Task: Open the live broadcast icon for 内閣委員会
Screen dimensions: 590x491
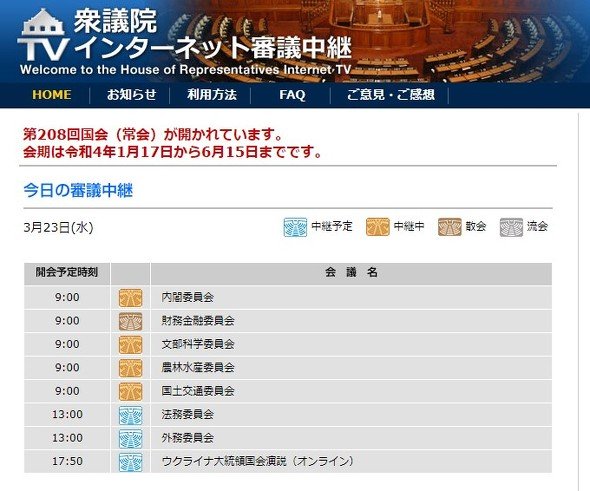Action: pos(130,298)
